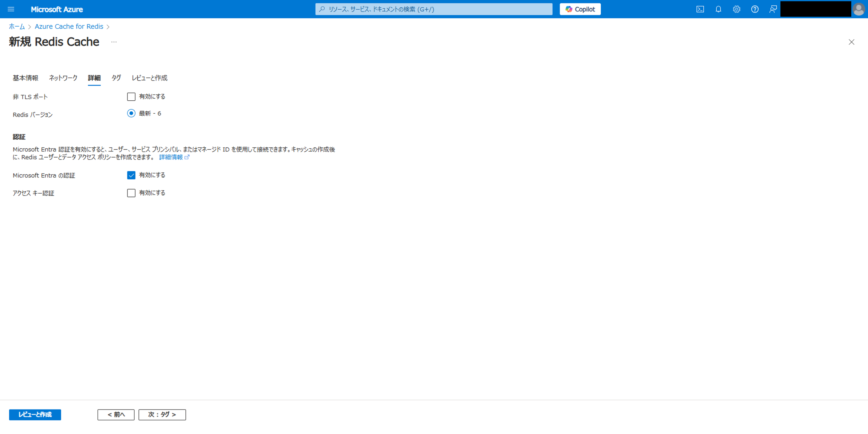Open the feedback icon
Image resolution: width=868 pixels, height=434 pixels.
point(773,9)
